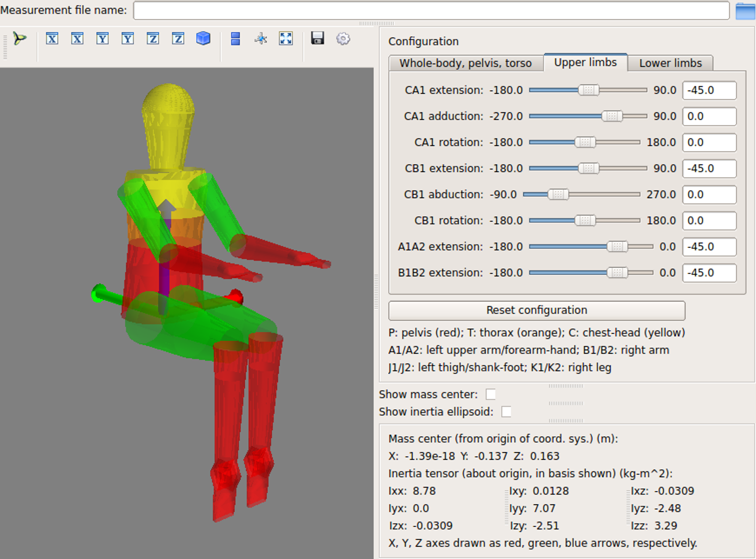Switch to Whole-body, pelvis, torso tab
Screen dimensions: 756x559
click(x=465, y=63)
